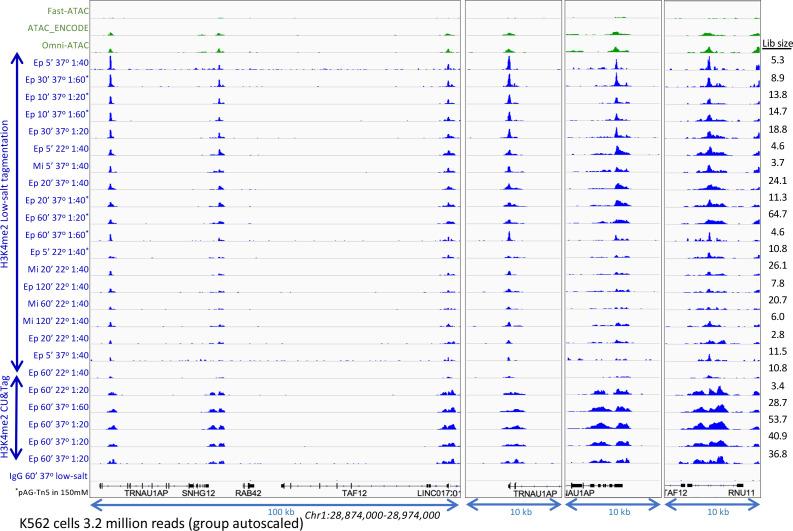This screenshot has width=793, height=531.
Task: Click track label Ep 20' 22° 1:40
Action: coord(58,338)
